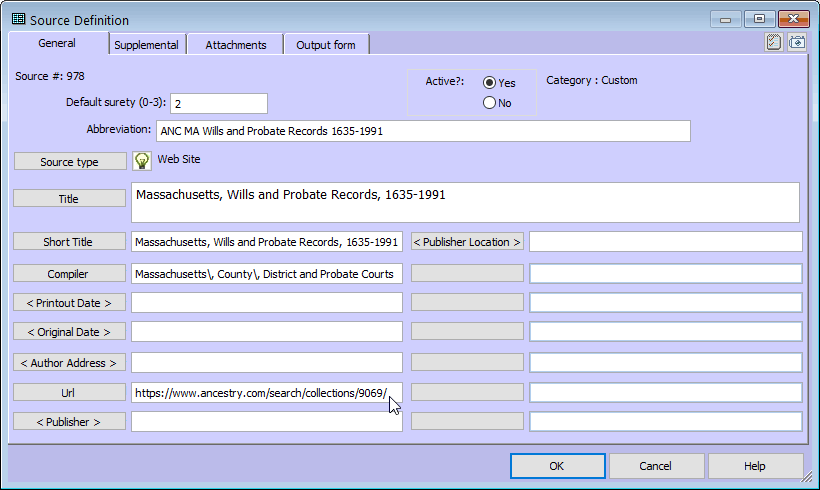Click the Source Definition window title icon
The width and height of the screenshot is (820, 490).
click(x=18, y=19)
